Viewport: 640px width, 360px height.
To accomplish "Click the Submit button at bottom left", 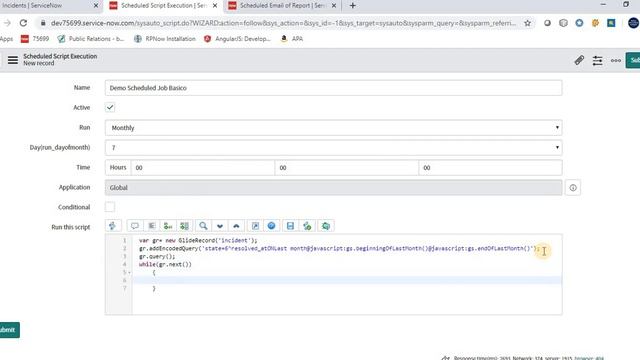I will (9, 330).
